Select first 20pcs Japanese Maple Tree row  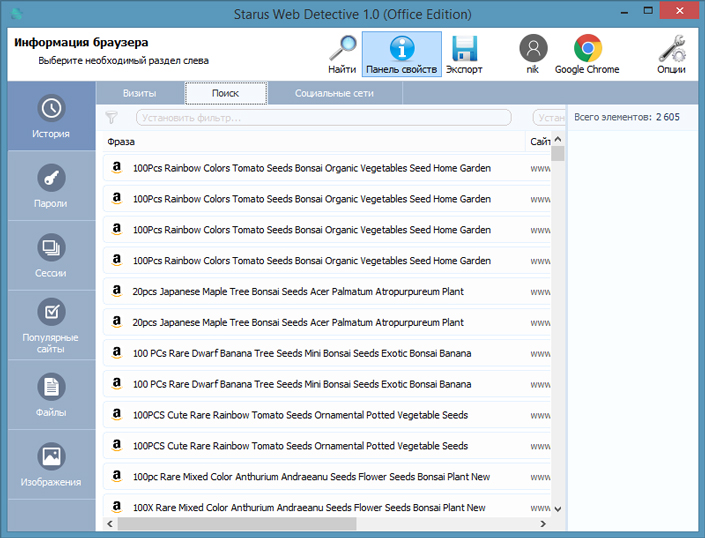point(327,291)
